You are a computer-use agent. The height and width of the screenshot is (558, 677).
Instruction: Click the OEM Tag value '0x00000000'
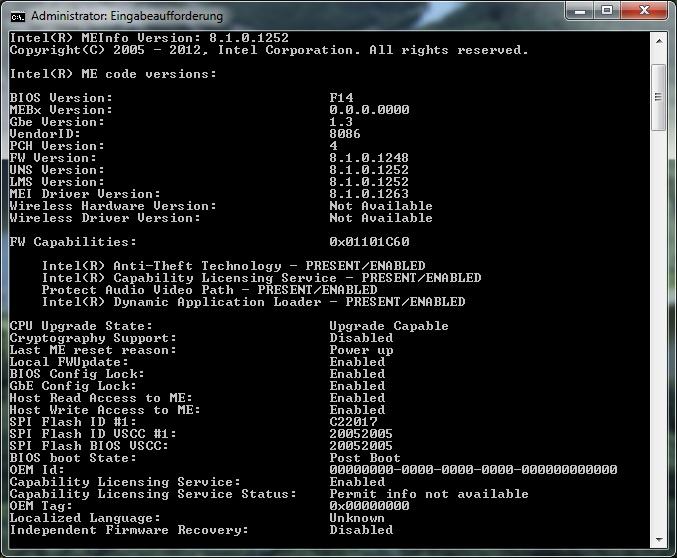coord(370,506)
